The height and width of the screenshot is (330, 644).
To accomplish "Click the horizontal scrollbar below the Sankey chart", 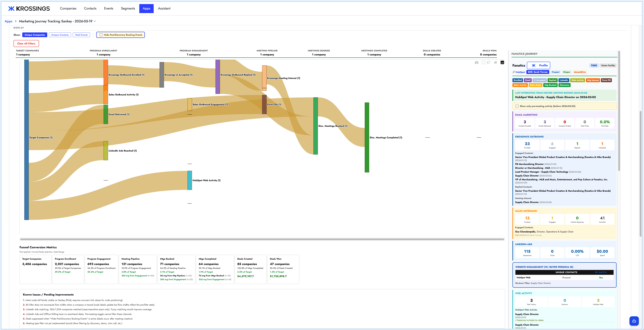I will 262,239.
